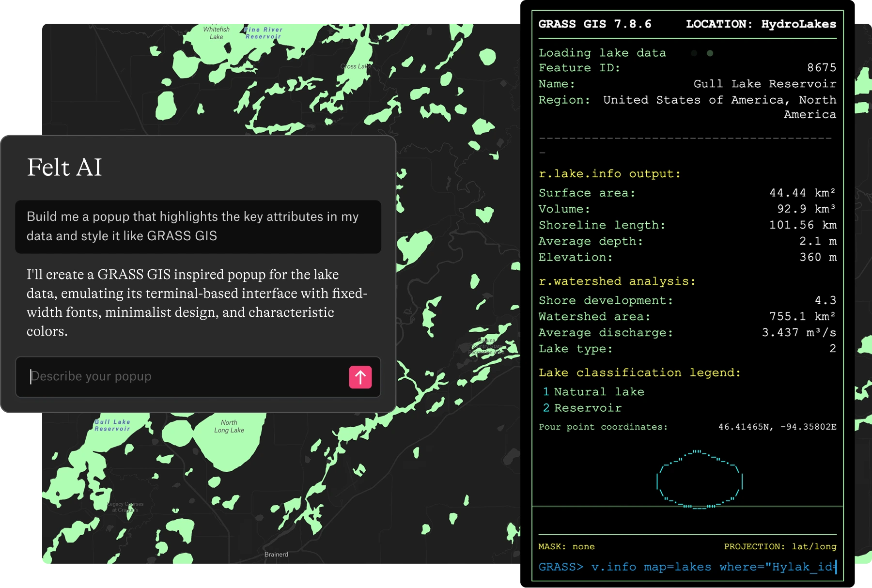Viewport: 872px width, 588px height.
Task: Click the 'r.lake.info output:' section heading
Action: [x=609, y=174]
